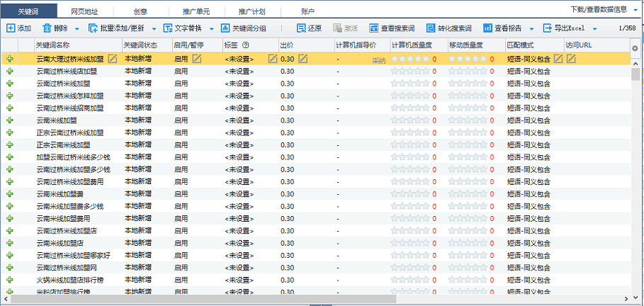The image size is (644, 306).
Task: Switch to the 关键词 tab
Action: point(29,11)
